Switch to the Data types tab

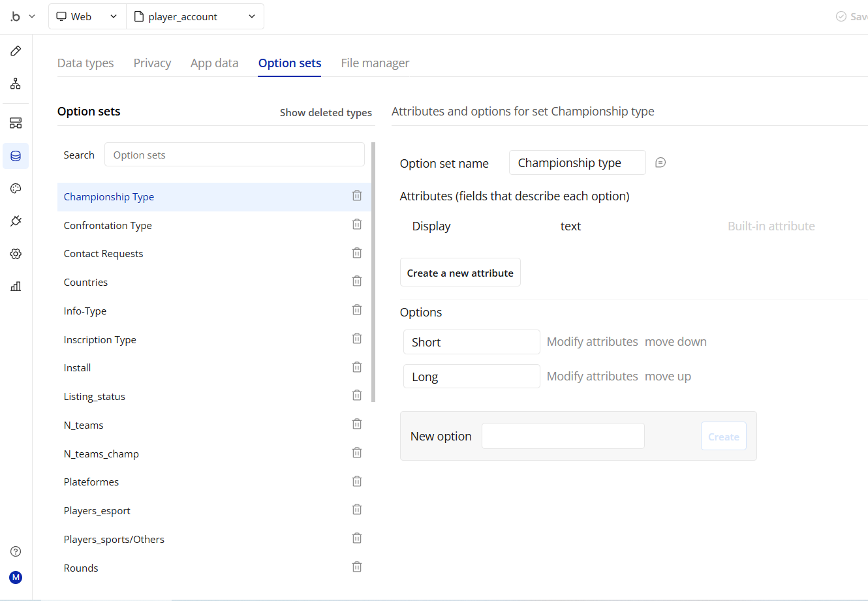85,63
